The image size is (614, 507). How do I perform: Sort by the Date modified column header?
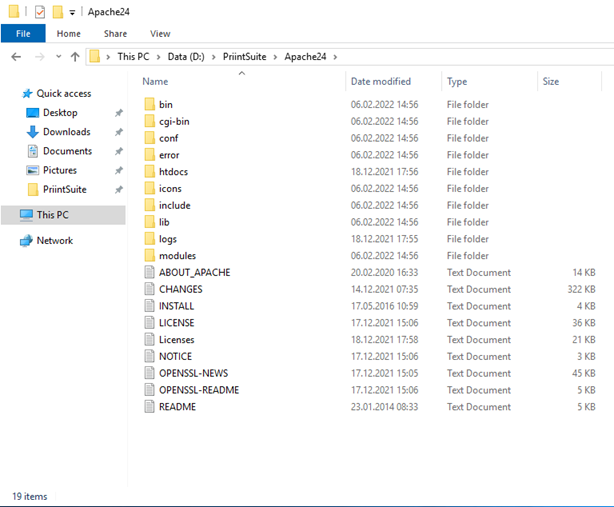point(380,82)
